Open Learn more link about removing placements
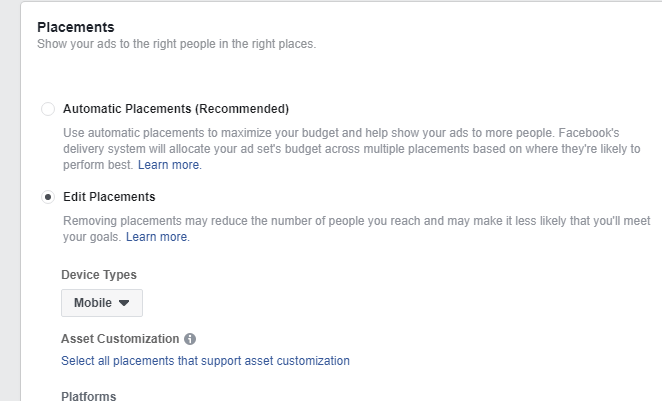The image size is (662, 401). (158, 237)
